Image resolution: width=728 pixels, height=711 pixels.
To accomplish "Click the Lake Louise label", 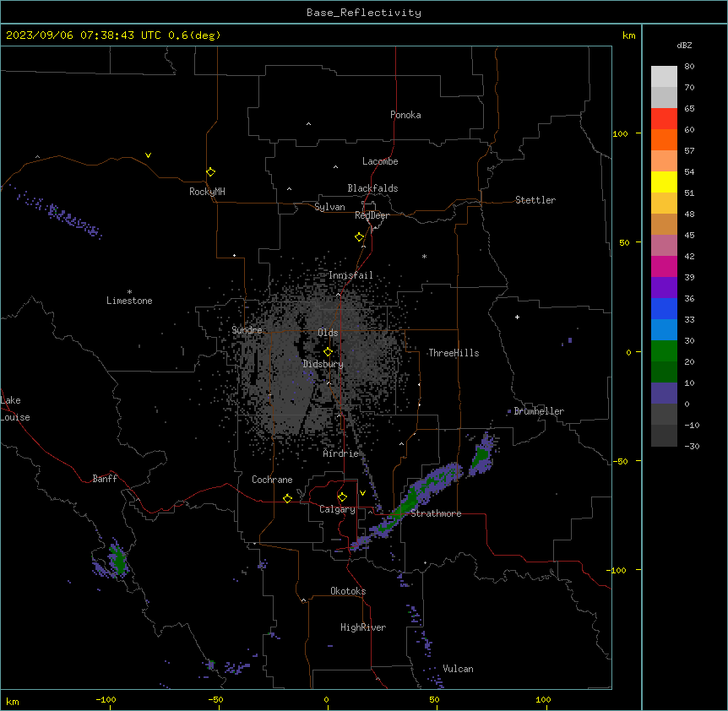I will click(x=15, y=409).
